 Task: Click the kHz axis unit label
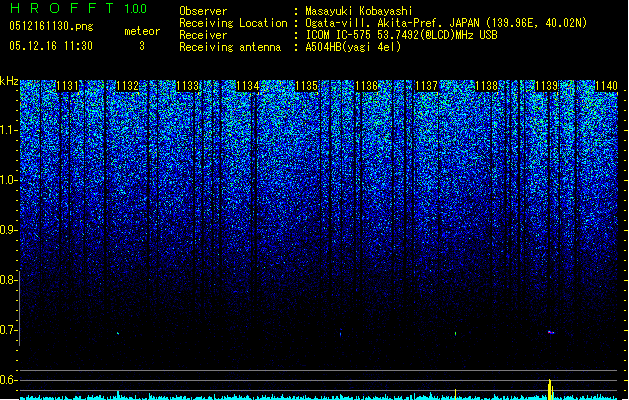tap(9, 81)
